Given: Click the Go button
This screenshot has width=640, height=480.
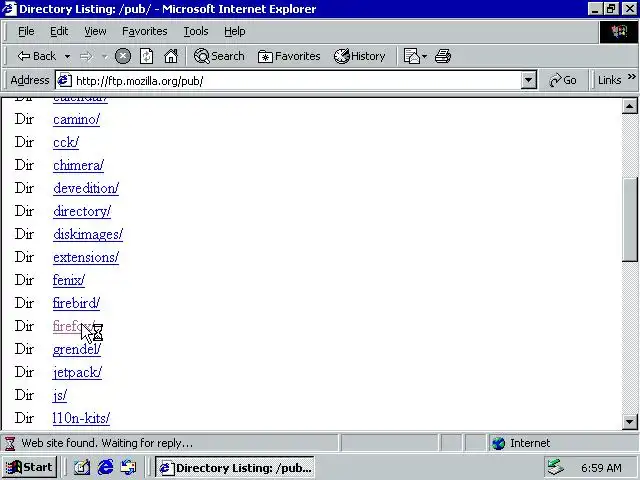Looking at the screenshot, I should point(563,80).
